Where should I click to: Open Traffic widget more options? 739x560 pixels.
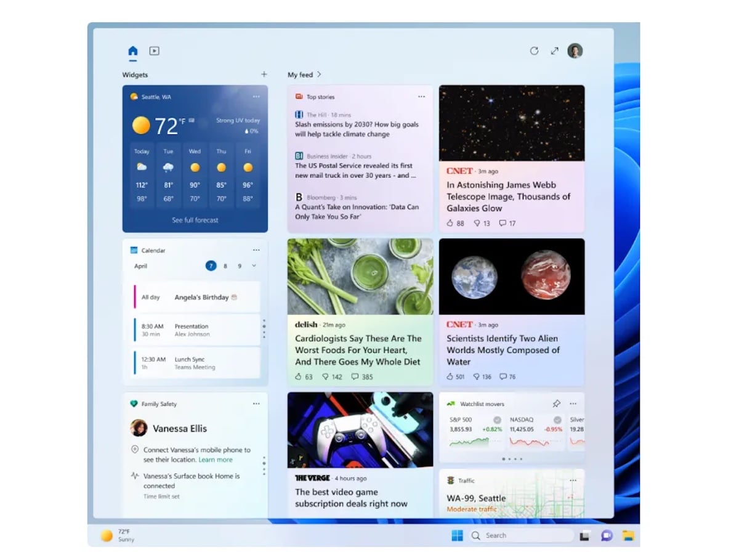pyautogui.click(x=573, y=480)
